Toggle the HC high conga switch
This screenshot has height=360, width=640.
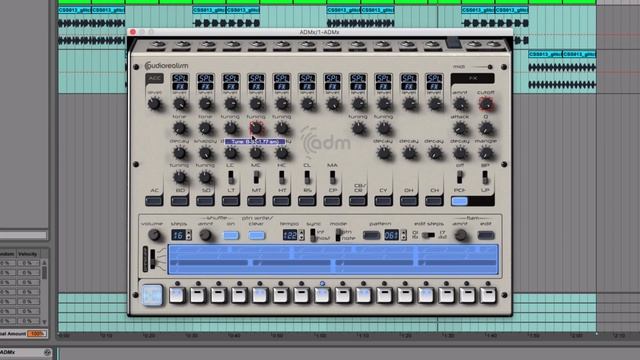[282, 178]
